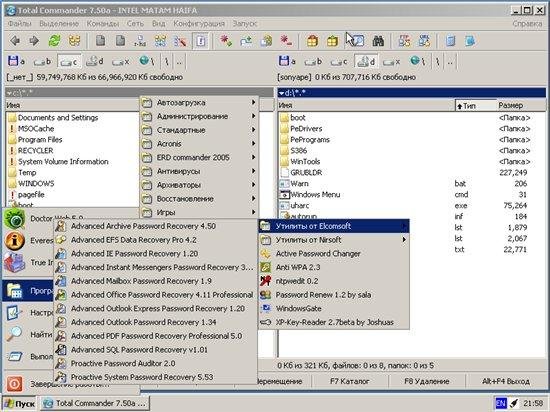
Task: Launch Password Renew 1.2 by sala
Action: coord(334,295)
